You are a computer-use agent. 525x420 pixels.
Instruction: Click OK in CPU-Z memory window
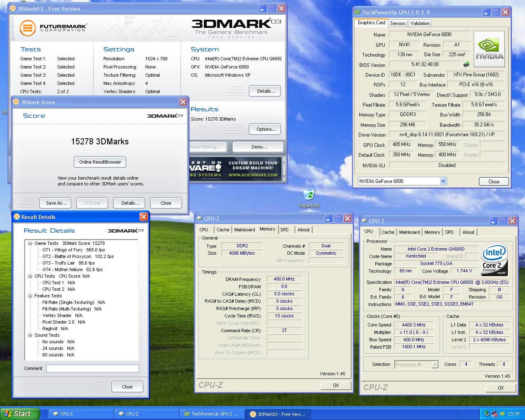(336, 385)
